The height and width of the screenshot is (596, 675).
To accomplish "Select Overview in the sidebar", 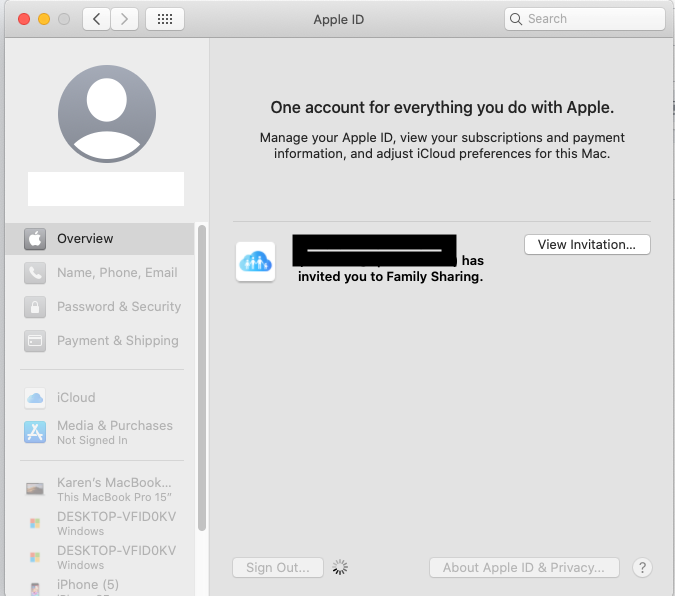I will [x=99, y=239].
